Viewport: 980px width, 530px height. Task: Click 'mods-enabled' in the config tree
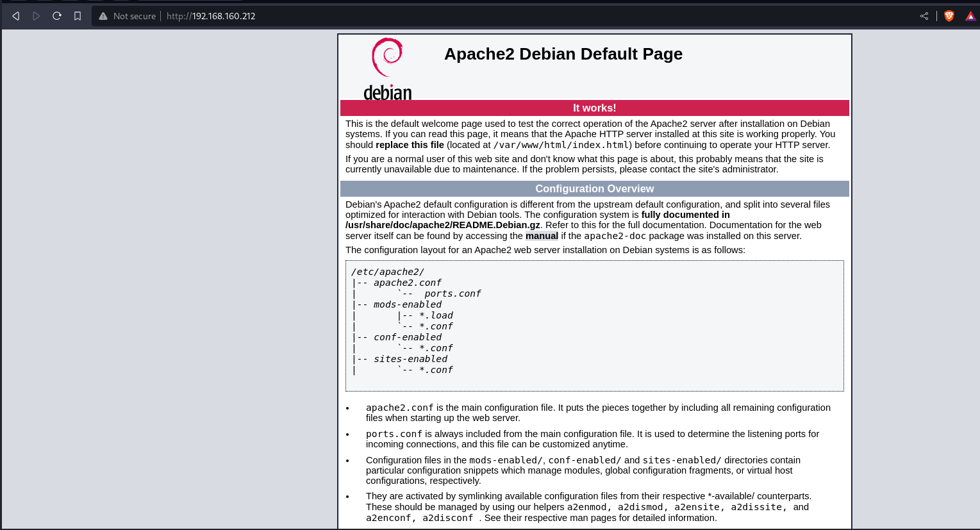[x=408, y=304]
